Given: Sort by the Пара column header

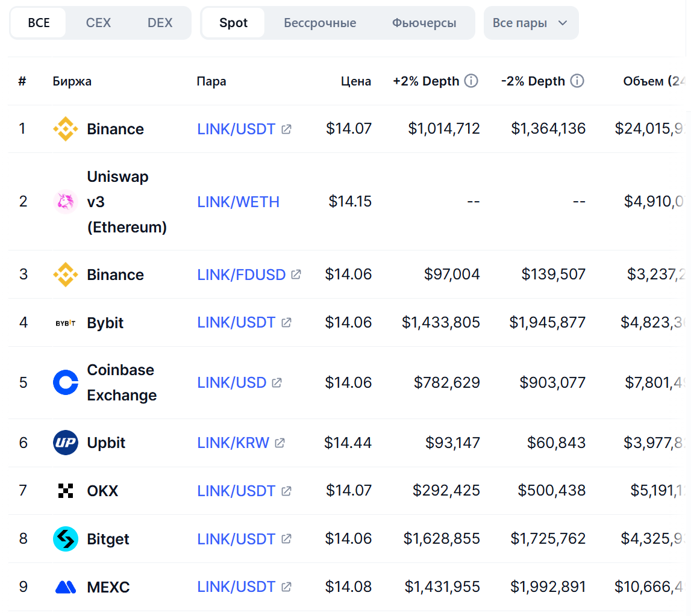Looking at the screenshot, I should pos(211,81).
